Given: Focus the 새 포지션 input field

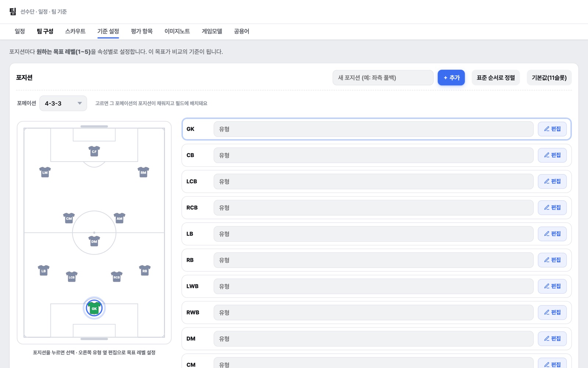Looking at the screenshot, I should (x=383, y=78).
